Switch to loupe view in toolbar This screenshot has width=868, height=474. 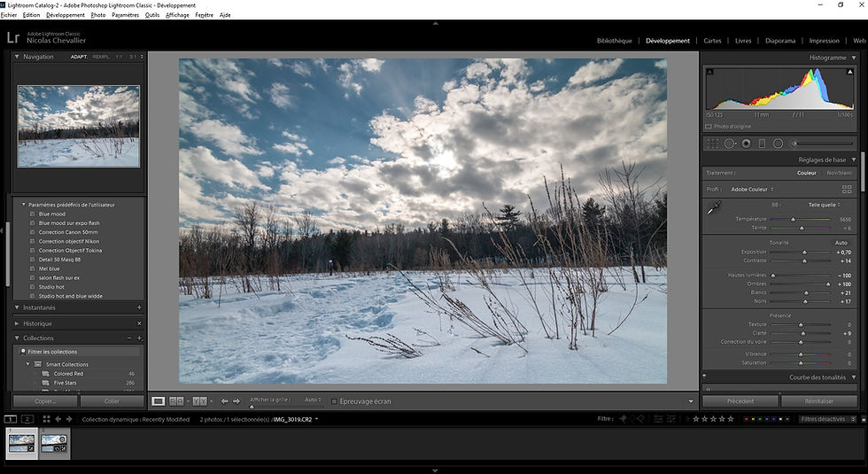[159, 400]
